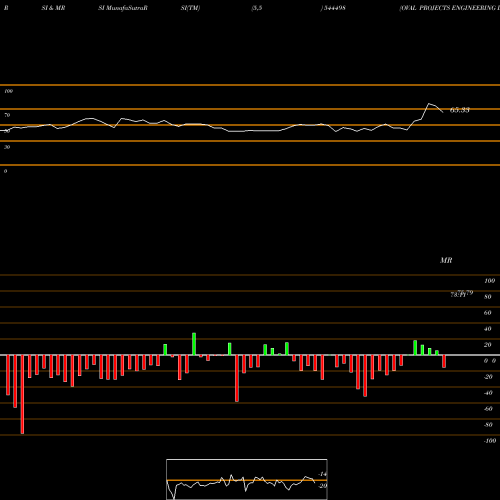Click the 'SI(TM)' header label
This screenshot has width=500, height=500.
pos(190,8)
